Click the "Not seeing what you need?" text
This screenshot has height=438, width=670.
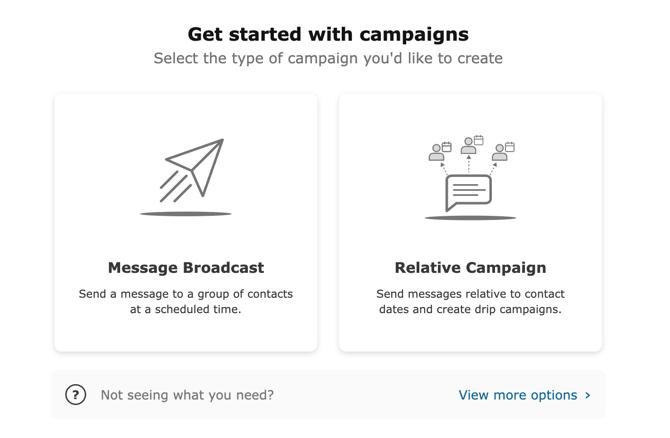[x=187, y=395]
